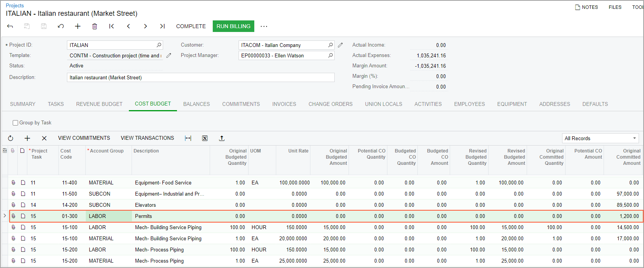Image resolution: width=644 pixels, height=268 pixels.
Task: Open the Change Orders tab
Action: click(330, 104)
